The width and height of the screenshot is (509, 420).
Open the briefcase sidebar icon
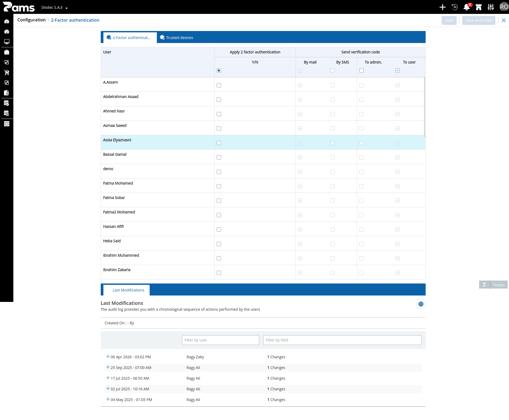(x=7, y=52)
